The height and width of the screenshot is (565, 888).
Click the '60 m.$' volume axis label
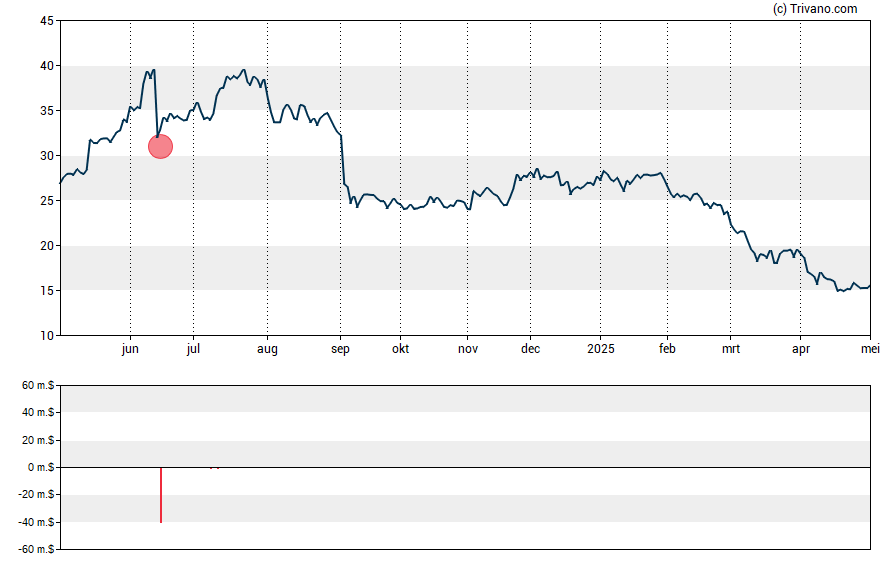point(38,386)
